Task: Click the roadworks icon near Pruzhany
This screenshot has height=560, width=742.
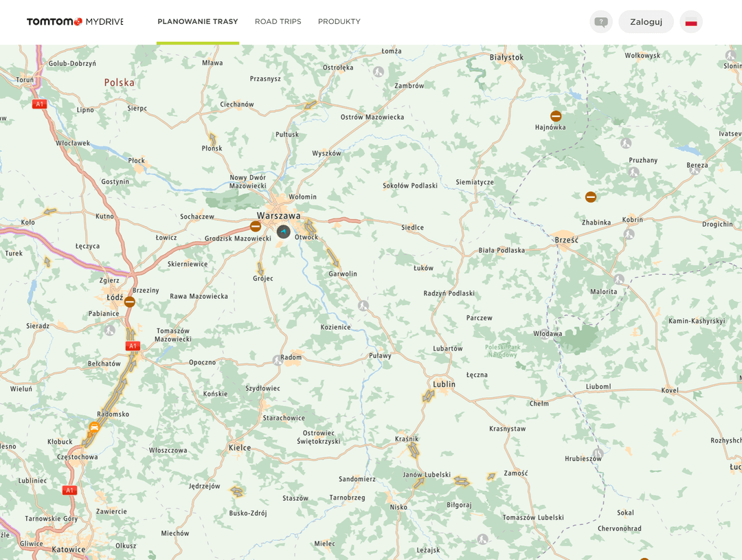Action: [634, 172]
